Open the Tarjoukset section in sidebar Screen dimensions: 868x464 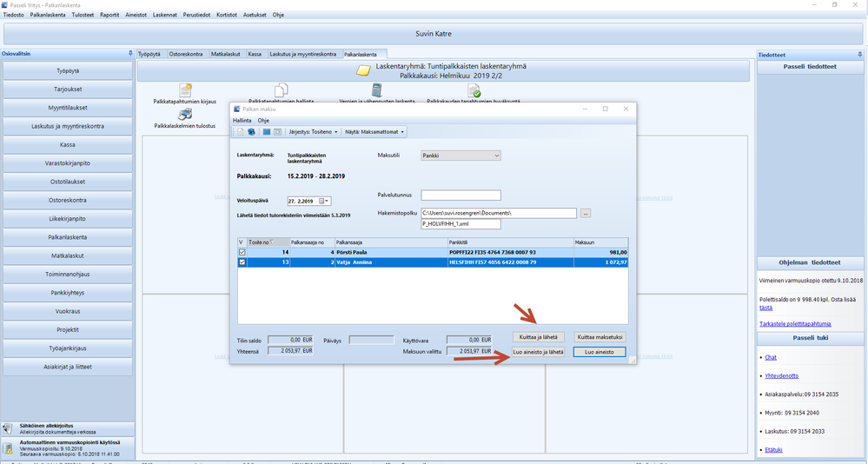(68, 89)
